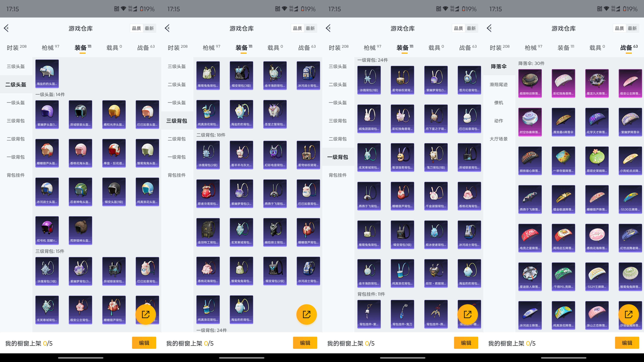The width and height of the screenshot is (644, 362).
Task: Select the 涂山之恋 parachute item
Action: [x=597, y=315]
